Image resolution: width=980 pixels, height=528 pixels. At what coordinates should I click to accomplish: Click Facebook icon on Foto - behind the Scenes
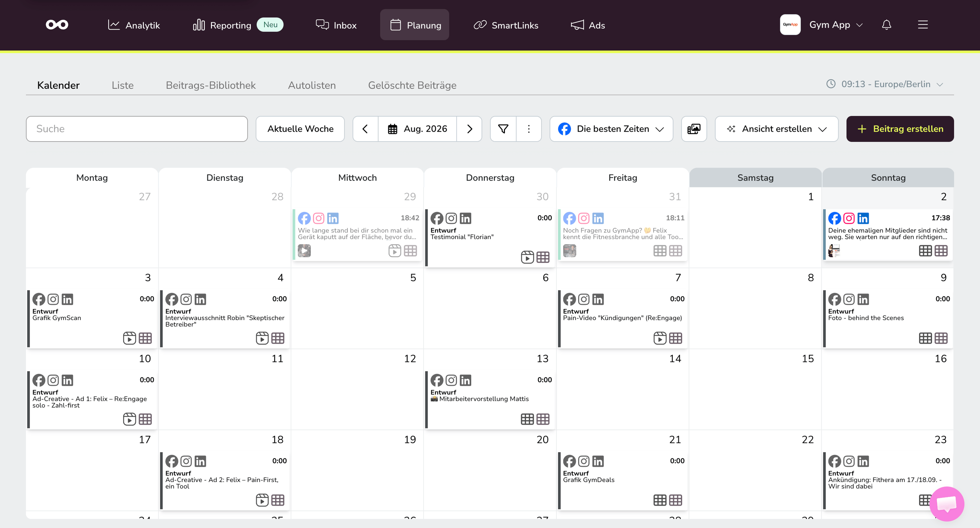tap(835, 299)
